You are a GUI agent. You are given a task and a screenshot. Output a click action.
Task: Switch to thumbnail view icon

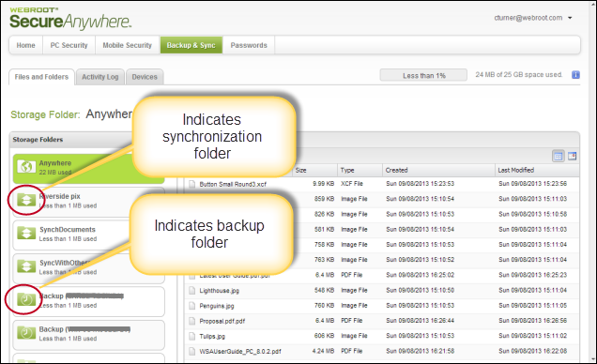572,156
